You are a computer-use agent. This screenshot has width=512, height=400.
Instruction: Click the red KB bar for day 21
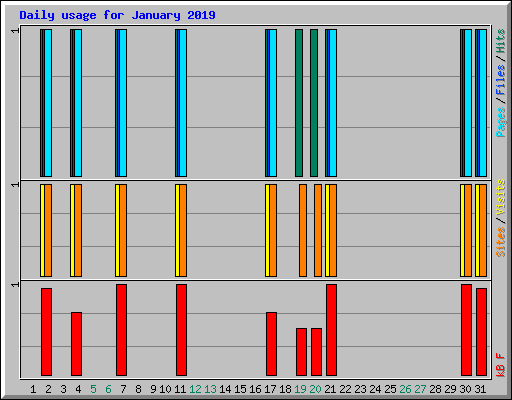pos(331,330)
